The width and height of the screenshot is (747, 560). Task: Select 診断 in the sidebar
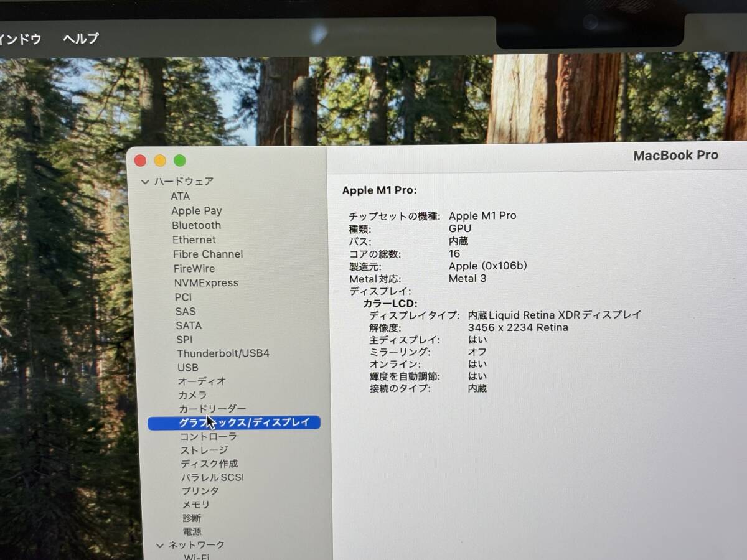pos(192,518)
